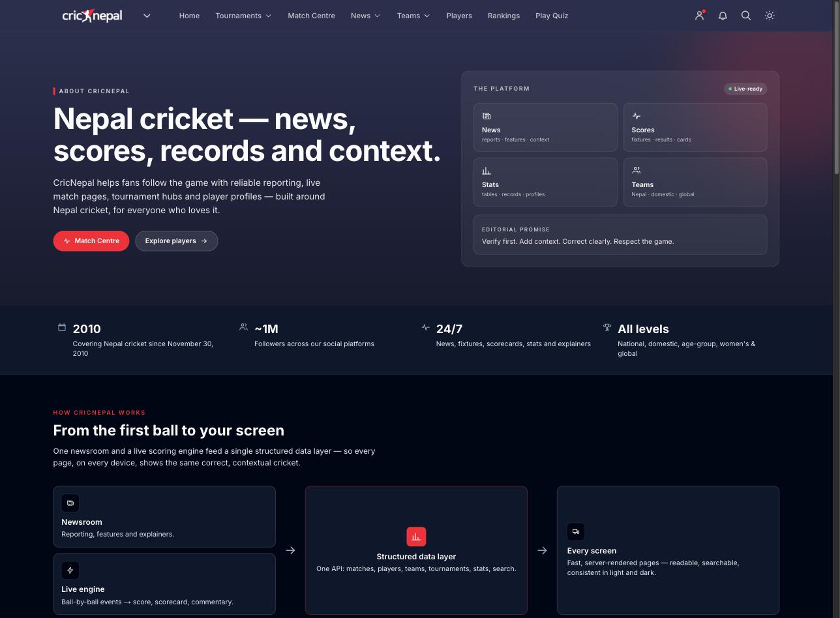Go to Home in the navbar
Image resolution: width=840 pixels, height=618 pixels.
tap(189, 16)
